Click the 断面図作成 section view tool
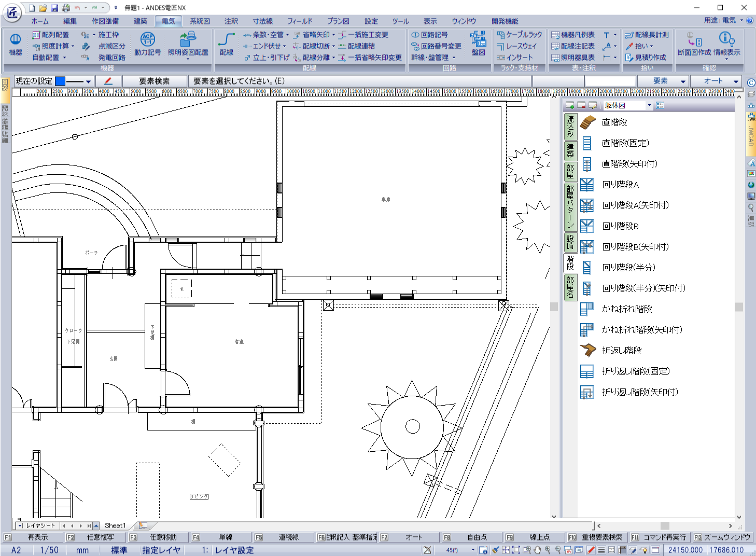Viewport: 756px width, 556px height. [x=694, y=44]
